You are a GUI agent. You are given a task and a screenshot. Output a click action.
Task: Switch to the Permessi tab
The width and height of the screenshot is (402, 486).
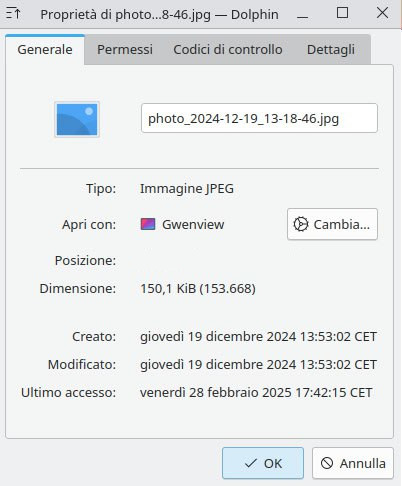125,50
